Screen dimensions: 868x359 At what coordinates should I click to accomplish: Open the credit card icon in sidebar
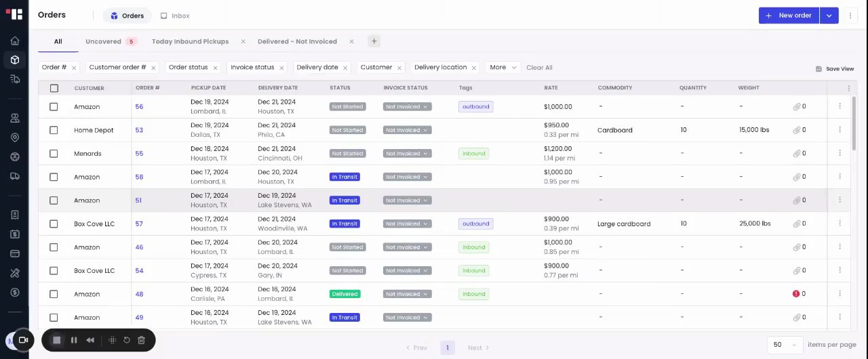tap(15, 253)
